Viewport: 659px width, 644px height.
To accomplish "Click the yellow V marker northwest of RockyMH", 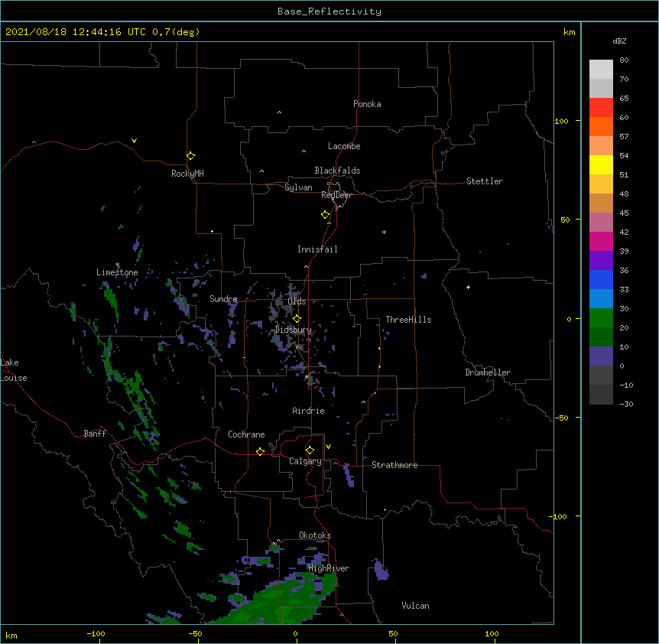I will (x=134, y=141).
